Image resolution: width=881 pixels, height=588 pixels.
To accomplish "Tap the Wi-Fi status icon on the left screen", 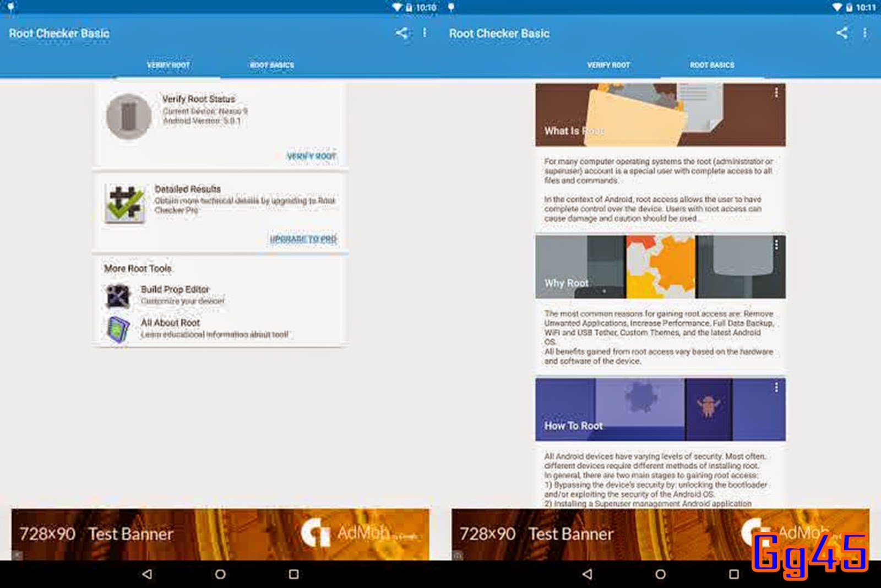I will click(x=397, y=7).
